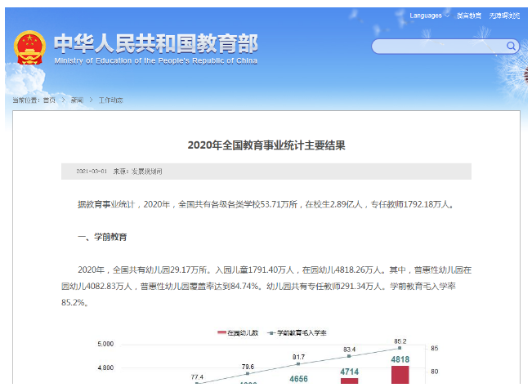Click the paragraph starting 据教育事业统计
This screenshot has height=392, width=532.
[266, 204]
